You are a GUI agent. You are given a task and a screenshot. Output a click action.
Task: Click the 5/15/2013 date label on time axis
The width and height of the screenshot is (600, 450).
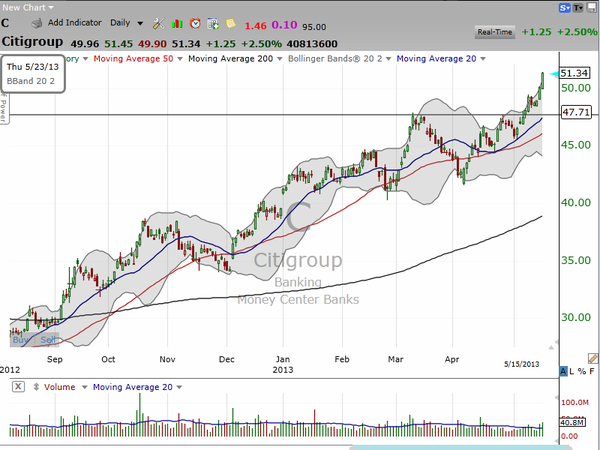click(522, 364)
